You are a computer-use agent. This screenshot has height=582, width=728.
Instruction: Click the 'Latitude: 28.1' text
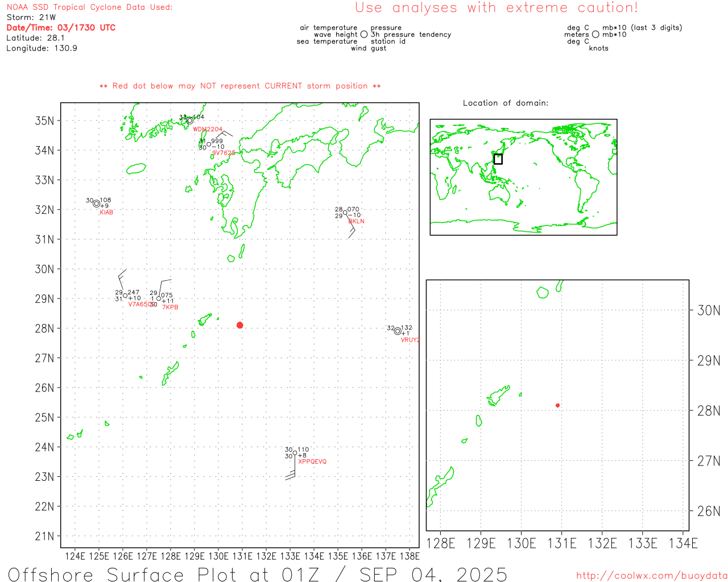35,38
